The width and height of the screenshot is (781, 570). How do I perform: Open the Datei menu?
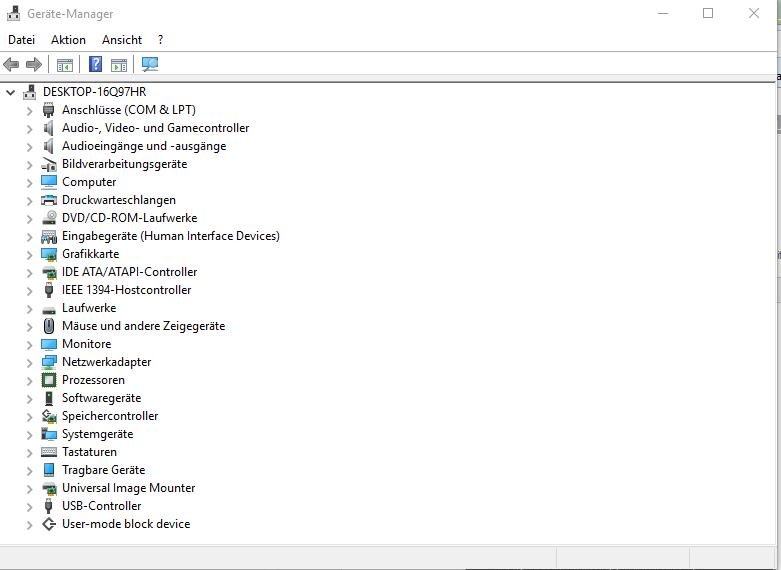[21, 40]
